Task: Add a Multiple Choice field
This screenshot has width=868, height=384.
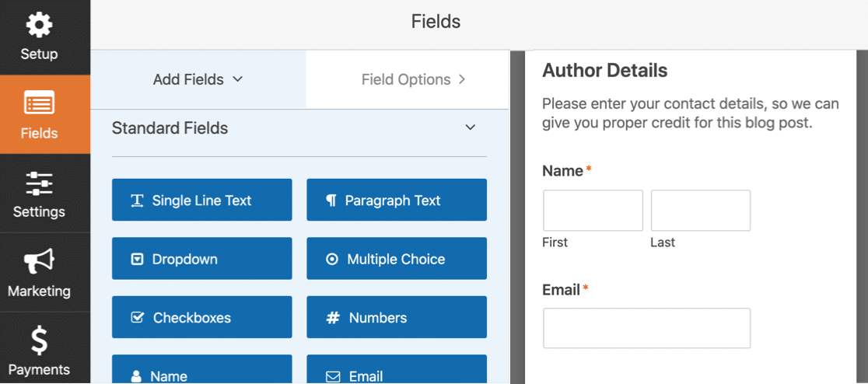Action: [397, 259]
